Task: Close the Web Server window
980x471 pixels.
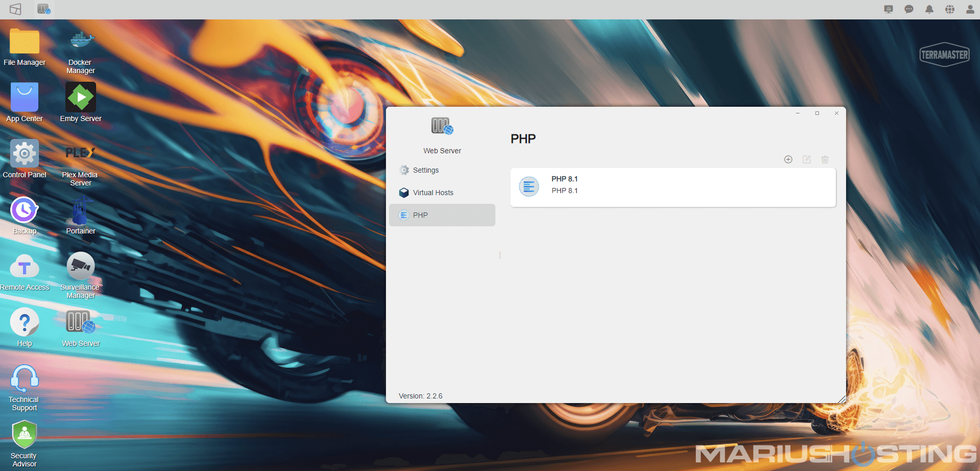Action: [x=836, y=113]
